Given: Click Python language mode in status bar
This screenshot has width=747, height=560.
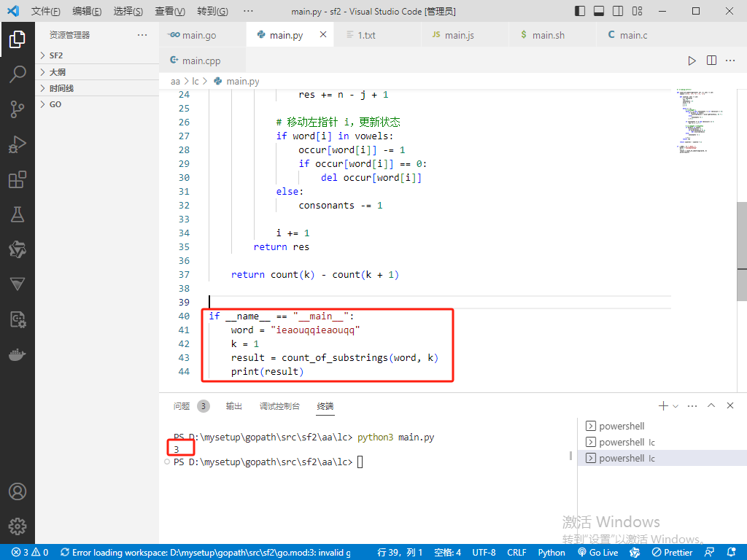Looking at the screenshot, I should [551, 553].
